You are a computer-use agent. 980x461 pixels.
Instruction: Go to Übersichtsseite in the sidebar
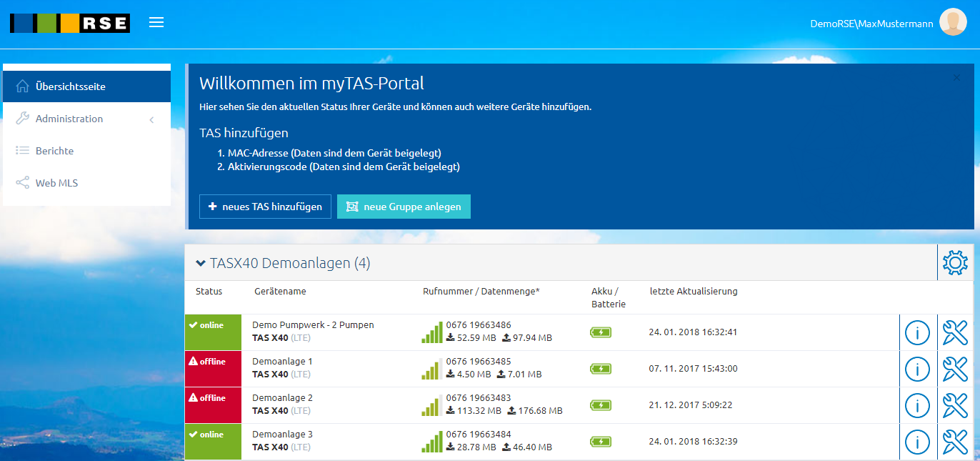86,86
